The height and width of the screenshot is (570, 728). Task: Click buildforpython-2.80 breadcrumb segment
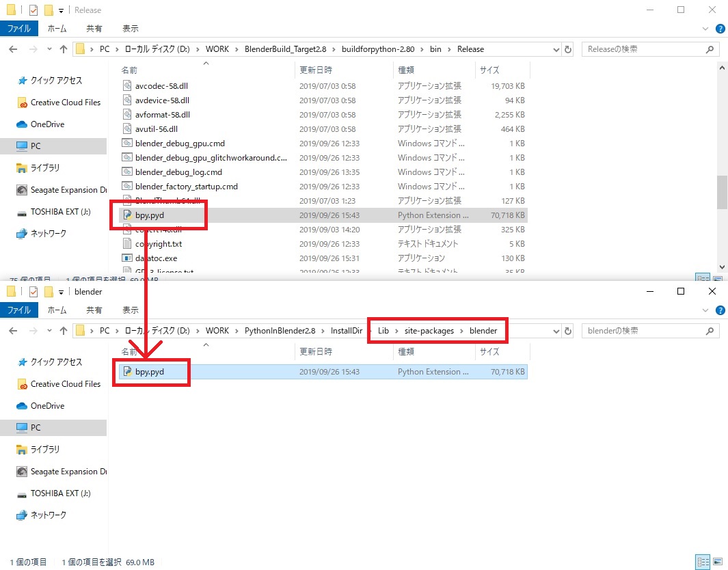pos(378,49)
